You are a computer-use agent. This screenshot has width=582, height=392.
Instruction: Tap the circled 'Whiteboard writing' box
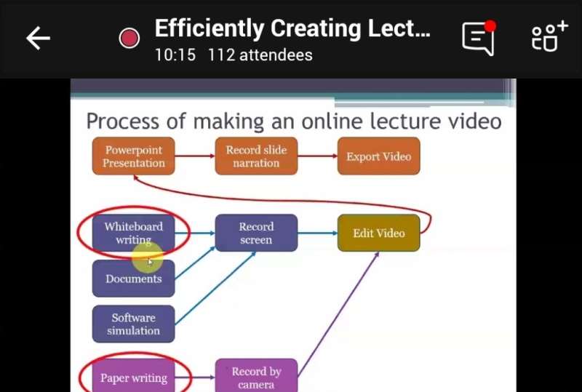(x=133, y=233)
